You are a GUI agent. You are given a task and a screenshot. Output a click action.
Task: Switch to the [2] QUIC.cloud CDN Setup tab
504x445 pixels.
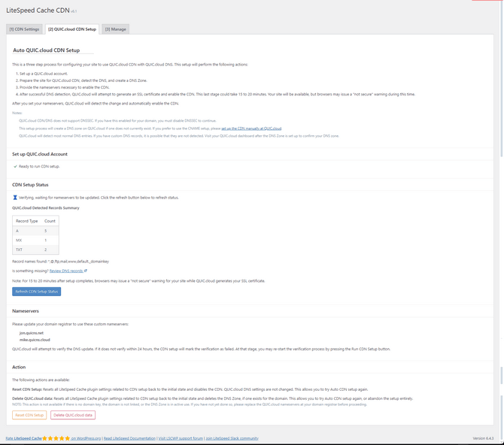[71, 29]
